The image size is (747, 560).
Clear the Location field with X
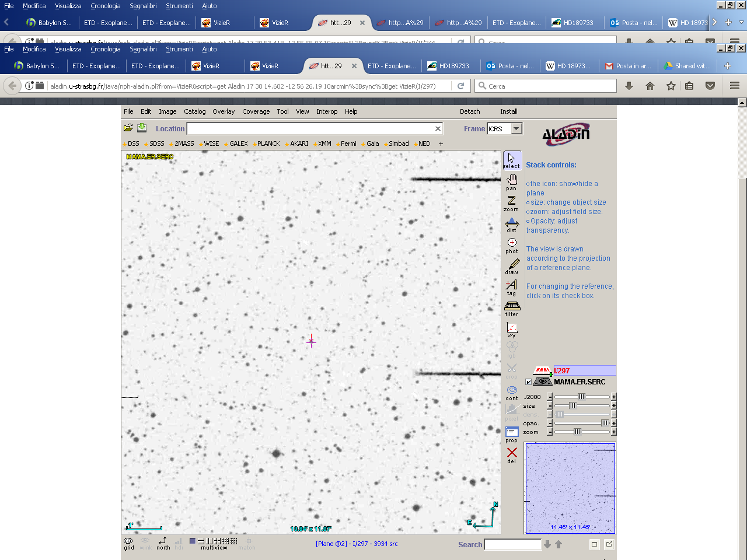(438, 129)
